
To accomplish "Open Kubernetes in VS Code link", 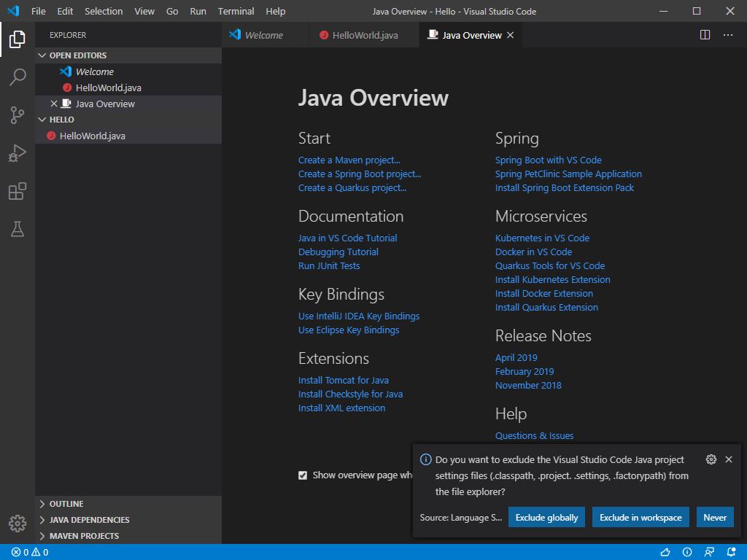I will (542, 238).
